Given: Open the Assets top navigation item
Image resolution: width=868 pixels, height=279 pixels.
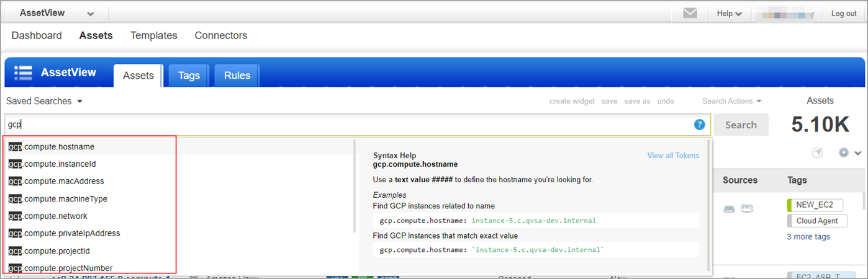Looking at the screenshot, I should coord(96,35).
